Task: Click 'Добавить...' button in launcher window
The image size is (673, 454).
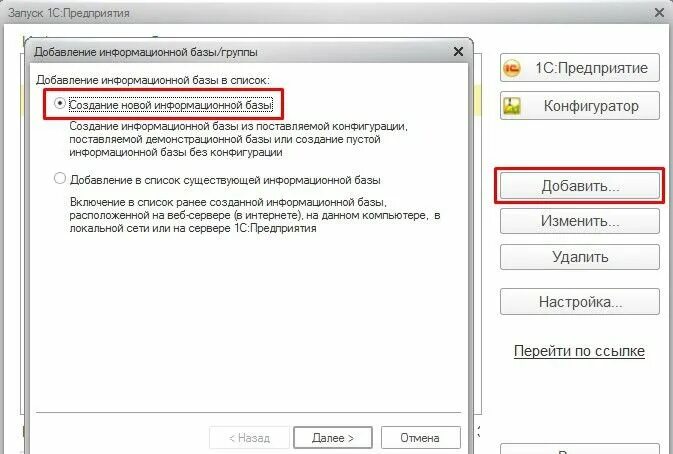Action: point(579,186)
